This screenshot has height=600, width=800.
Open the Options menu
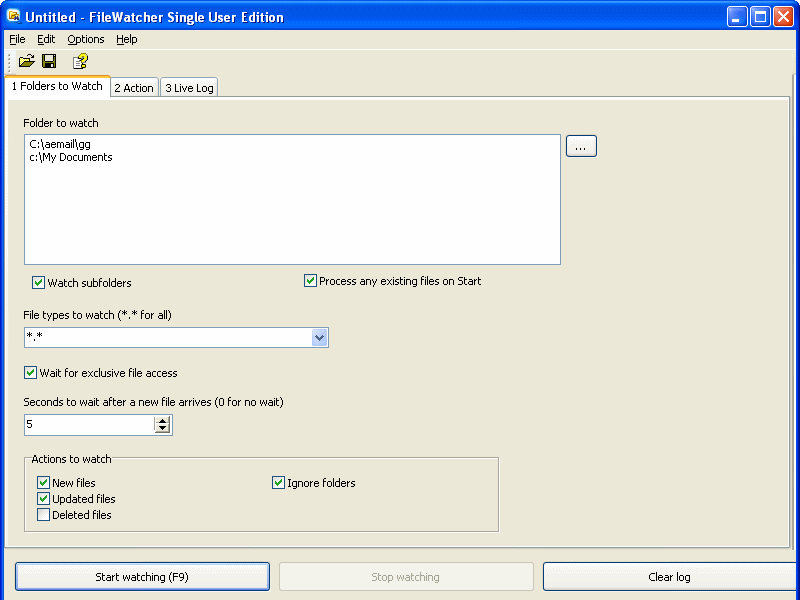[86, 39]
